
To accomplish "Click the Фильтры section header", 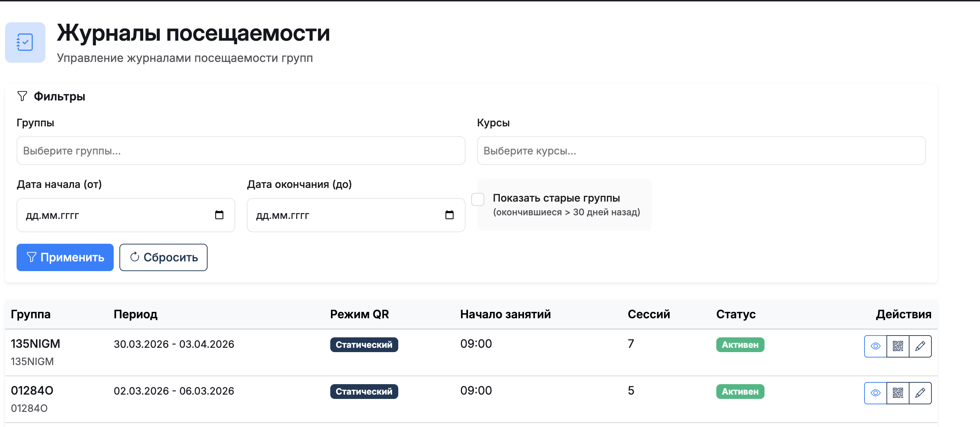I will 59,96.
